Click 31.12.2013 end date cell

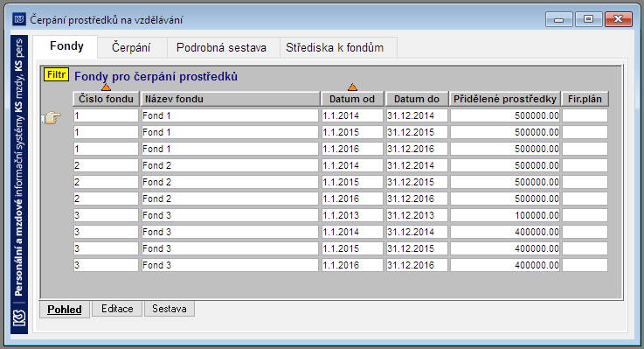pyautogui.click(x=417, y=215)
